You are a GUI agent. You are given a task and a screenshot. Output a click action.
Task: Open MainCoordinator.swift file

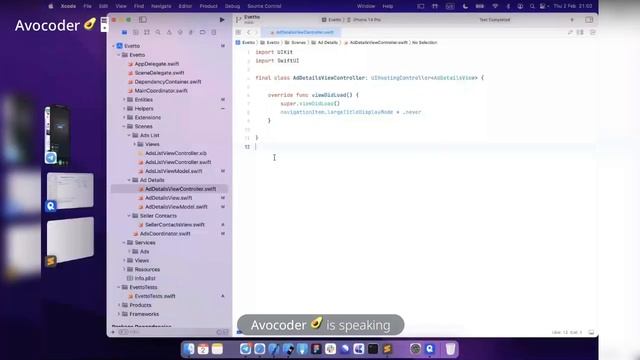(161, 91)
